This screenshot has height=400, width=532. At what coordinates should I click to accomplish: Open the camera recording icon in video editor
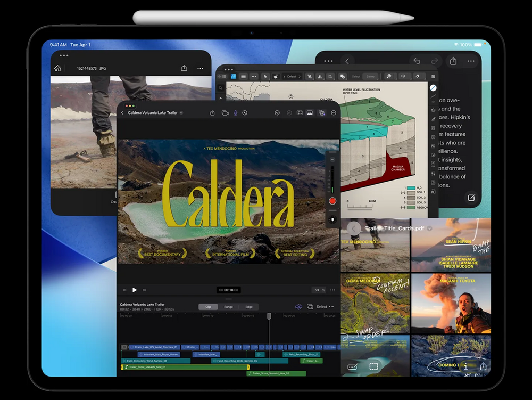[x=225, y=113]
